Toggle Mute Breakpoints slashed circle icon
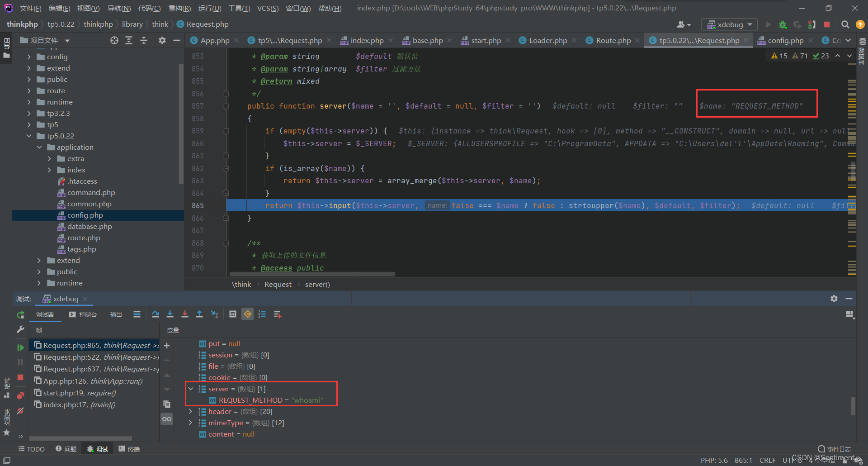 pyautogui.click(x=20, y=411)
